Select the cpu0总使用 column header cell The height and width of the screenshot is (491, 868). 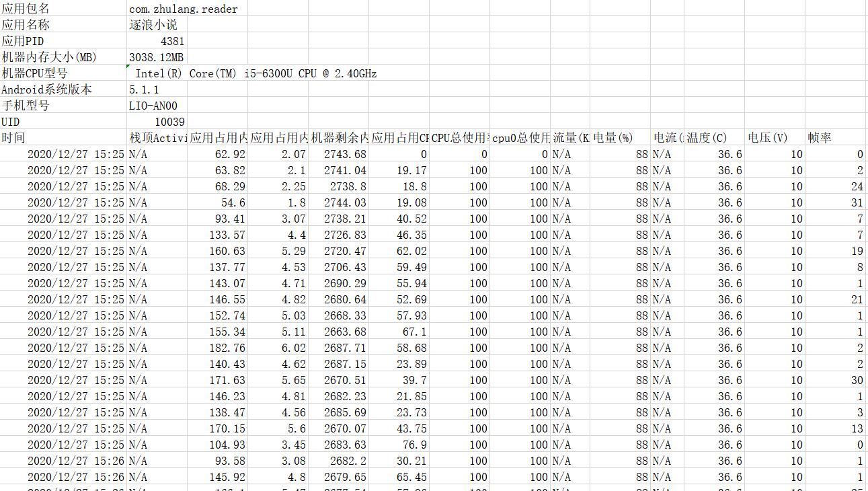coord(520,138)
